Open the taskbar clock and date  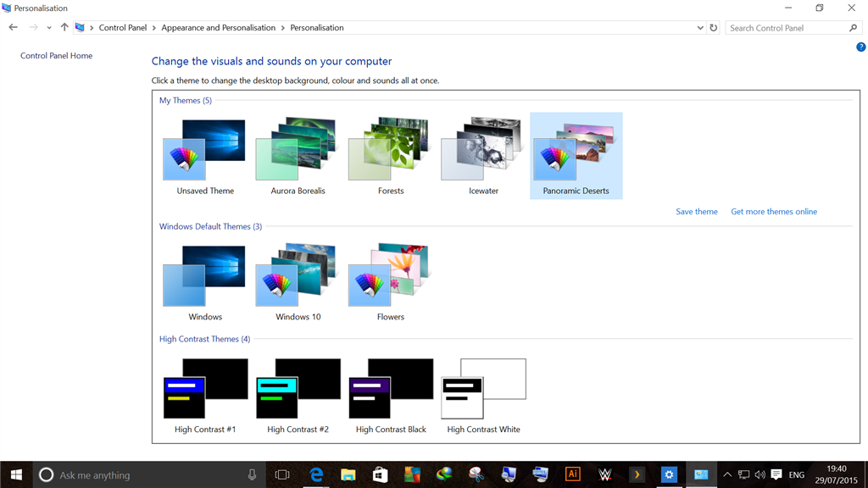[x=837, y=474]
